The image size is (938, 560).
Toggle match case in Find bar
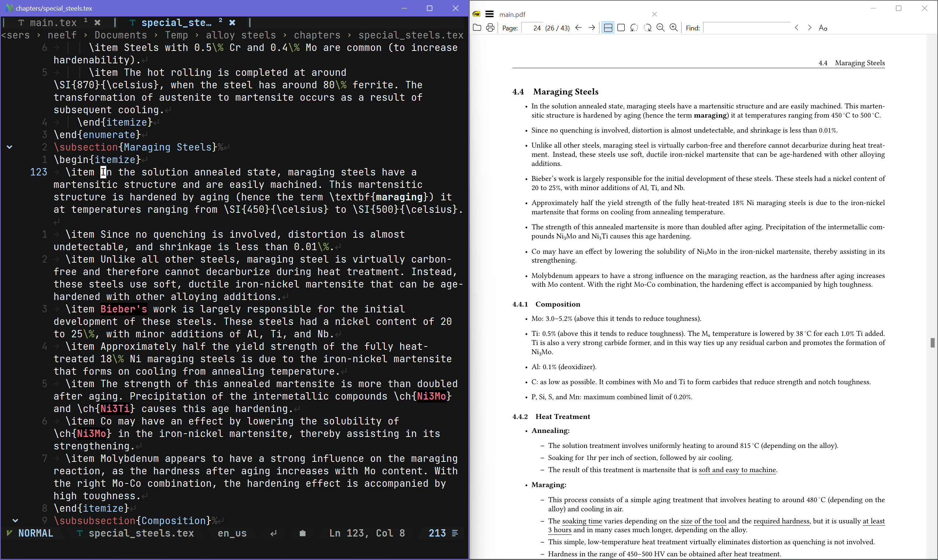pyautogui.click(x=823, y=27)
